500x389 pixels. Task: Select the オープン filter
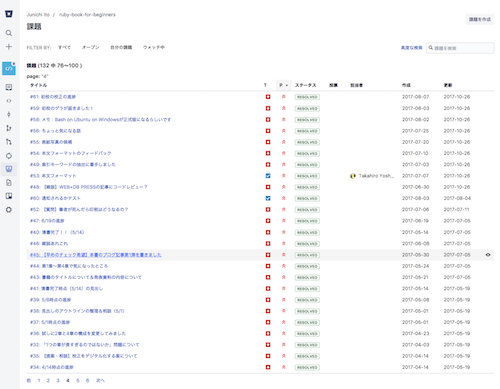click(91, 47)
